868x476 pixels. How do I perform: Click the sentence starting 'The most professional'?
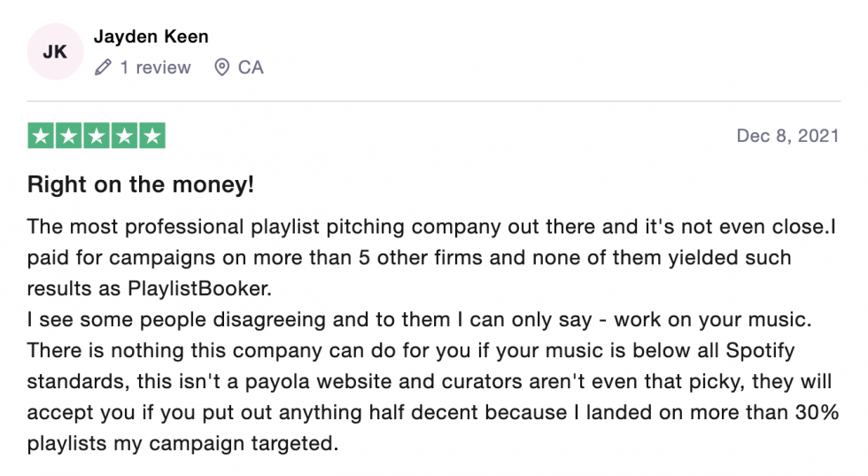[x=428, y=227]
